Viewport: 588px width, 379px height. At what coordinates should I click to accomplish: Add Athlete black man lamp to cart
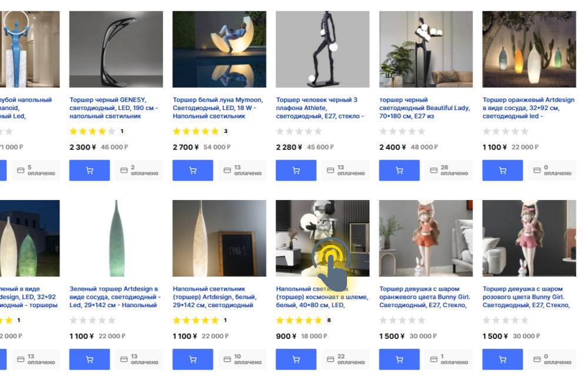(296, 171)
